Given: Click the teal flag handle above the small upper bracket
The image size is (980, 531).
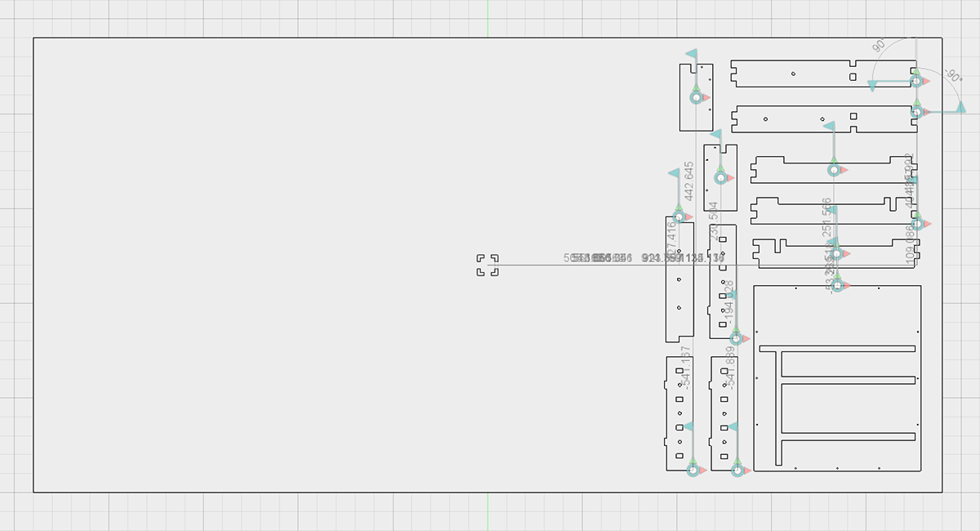Looking at the screenshot, I should 717,135.
